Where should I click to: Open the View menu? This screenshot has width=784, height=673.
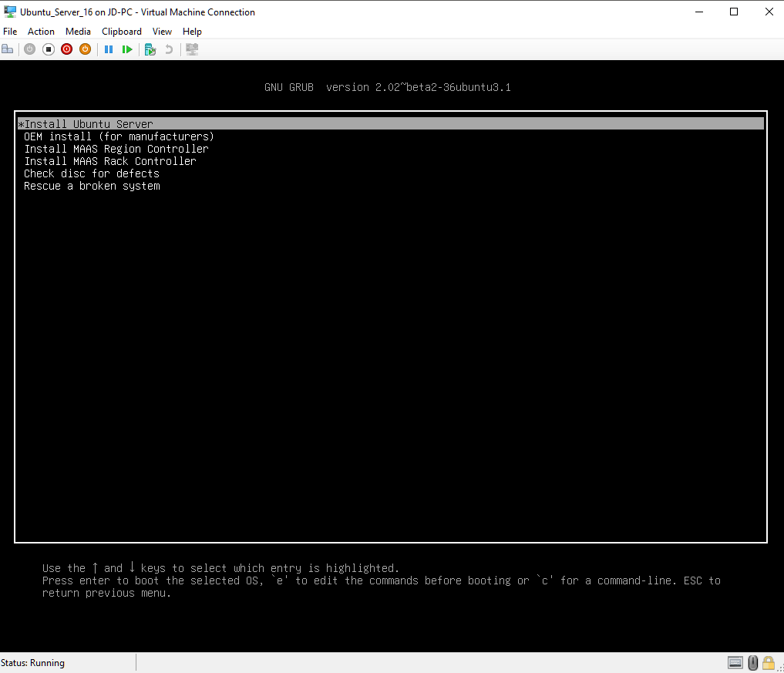tap(162, 32)
